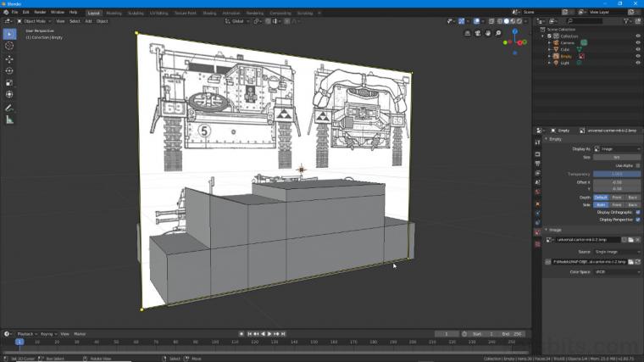The width and height of the screenshot is (644, 362).
Task: Click the Transparency slider
Action: pos(617,174)
